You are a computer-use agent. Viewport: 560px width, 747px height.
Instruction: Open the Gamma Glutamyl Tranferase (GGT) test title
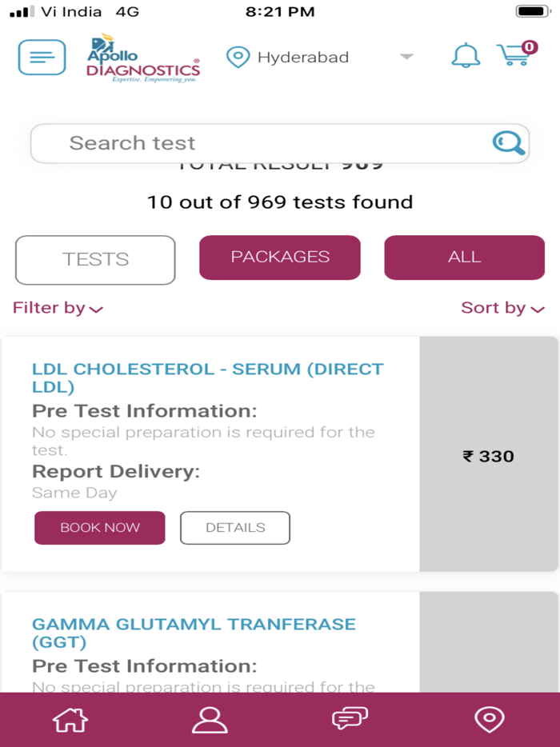[x=194, y=633]
